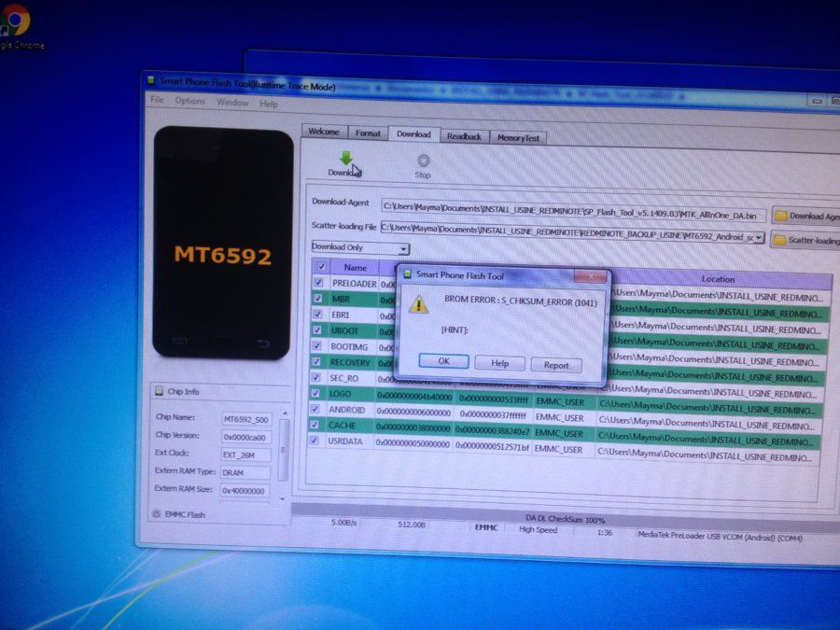The height and width of the screenshot is (630, 840).
Task: Open the Help menu
Action: 269,104
